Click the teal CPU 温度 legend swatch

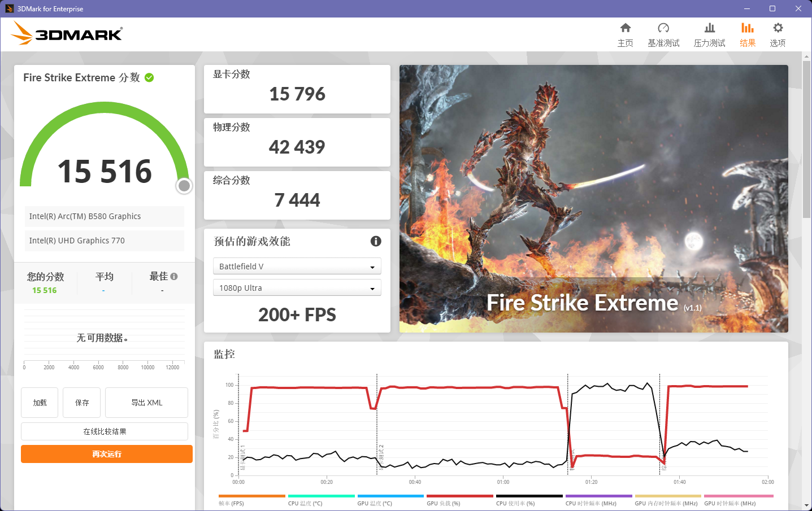tap(321, 496)
